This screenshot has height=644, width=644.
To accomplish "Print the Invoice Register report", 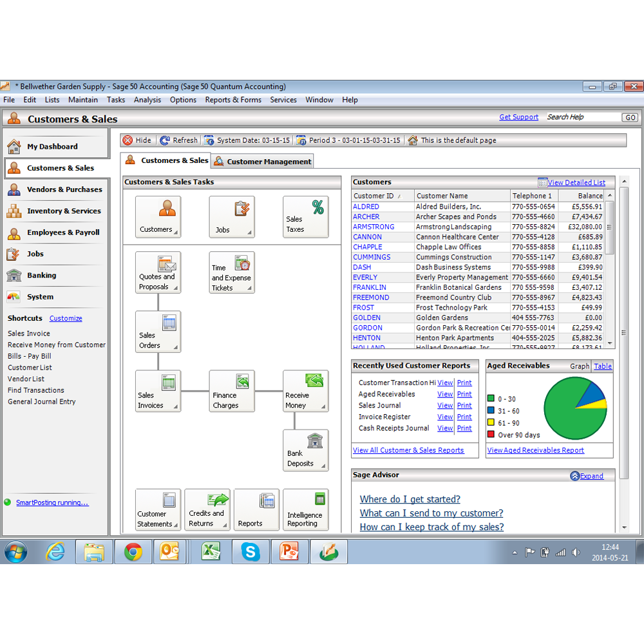I will [464, 417].
